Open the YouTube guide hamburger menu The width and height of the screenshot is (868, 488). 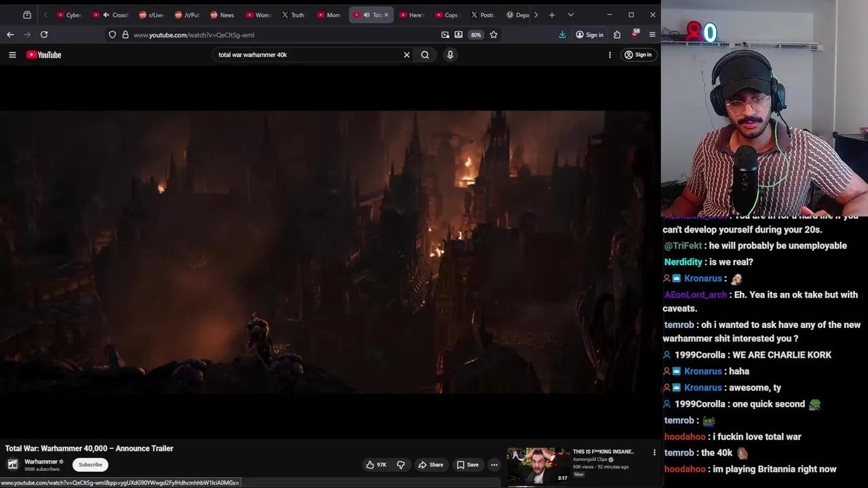coord(12,55)
